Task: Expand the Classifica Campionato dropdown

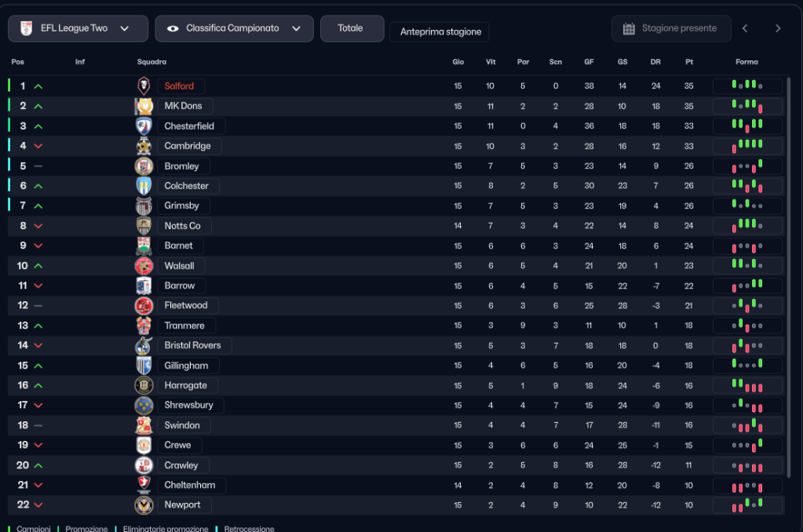Action: (234, 28)
